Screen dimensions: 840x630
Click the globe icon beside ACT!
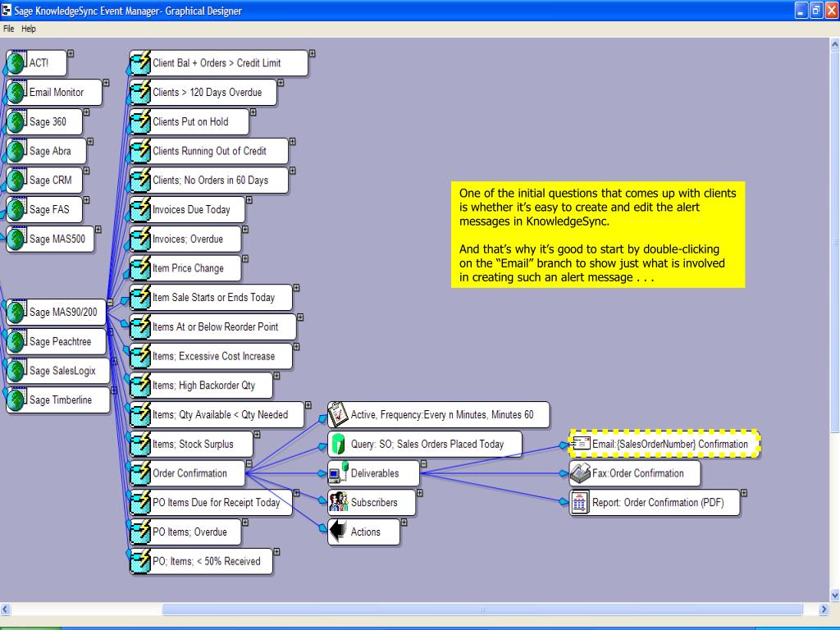point(16,62)
